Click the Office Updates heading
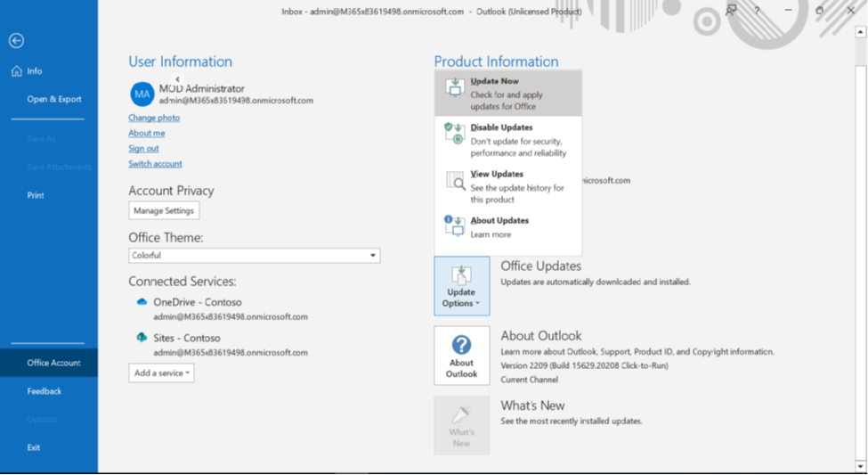 [541, 266]
